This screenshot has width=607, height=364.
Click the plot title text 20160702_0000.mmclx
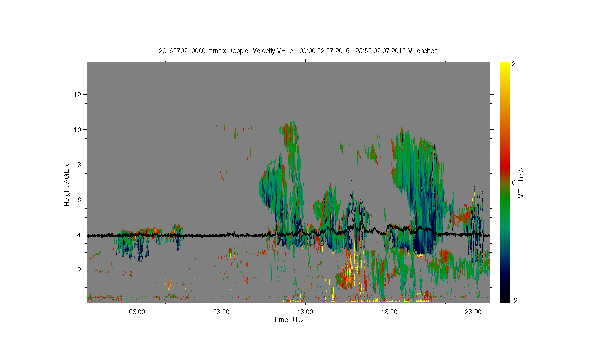pyautogui.click(x=193, y=51)
